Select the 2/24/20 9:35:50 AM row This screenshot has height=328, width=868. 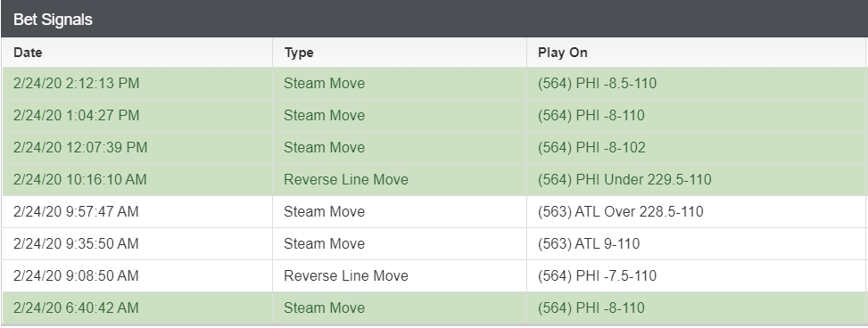click(x=434, y=244)
